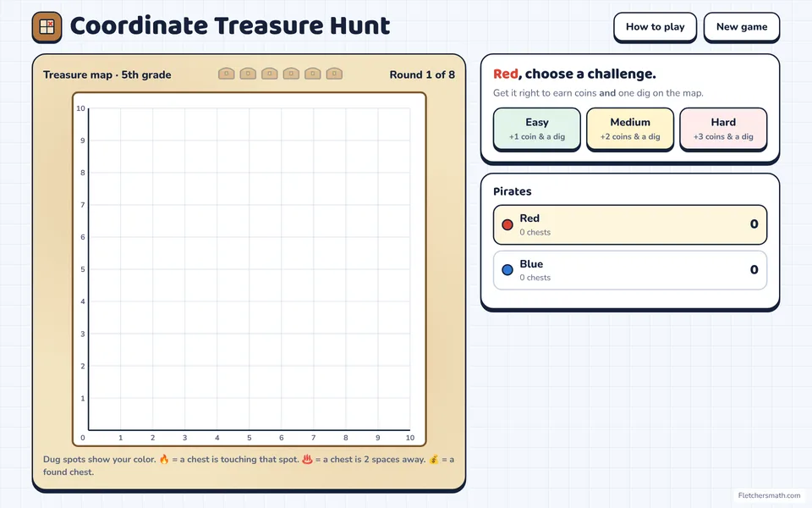
Task: Click the money bag emoji in legend
Action: point(433,459)
